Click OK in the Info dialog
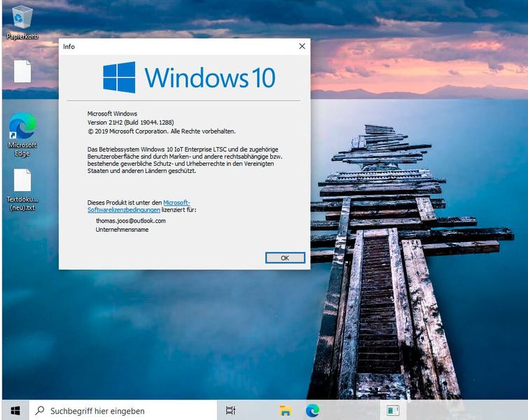The image size is (528, 420). [285, 258]
